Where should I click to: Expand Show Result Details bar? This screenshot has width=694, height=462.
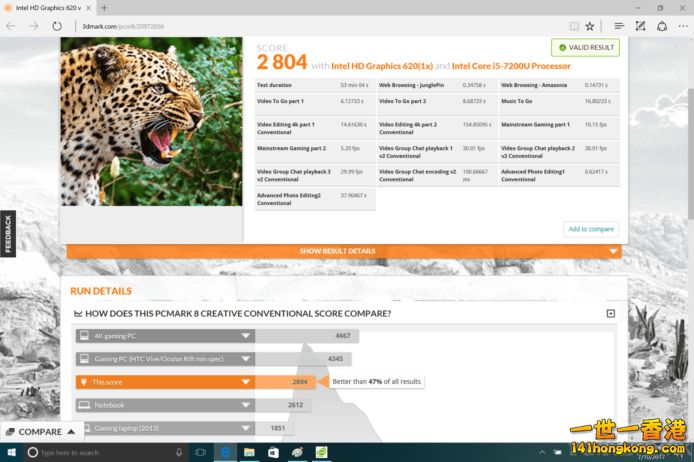[344, 251]
